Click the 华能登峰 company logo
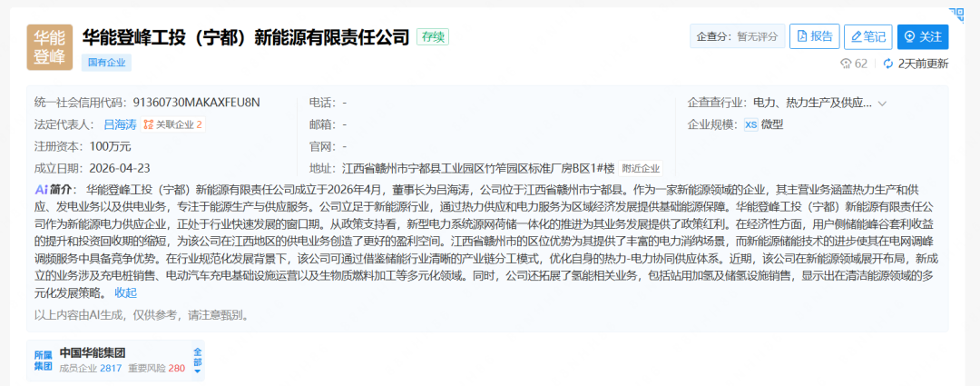980x386 pixels. point(50,48)
